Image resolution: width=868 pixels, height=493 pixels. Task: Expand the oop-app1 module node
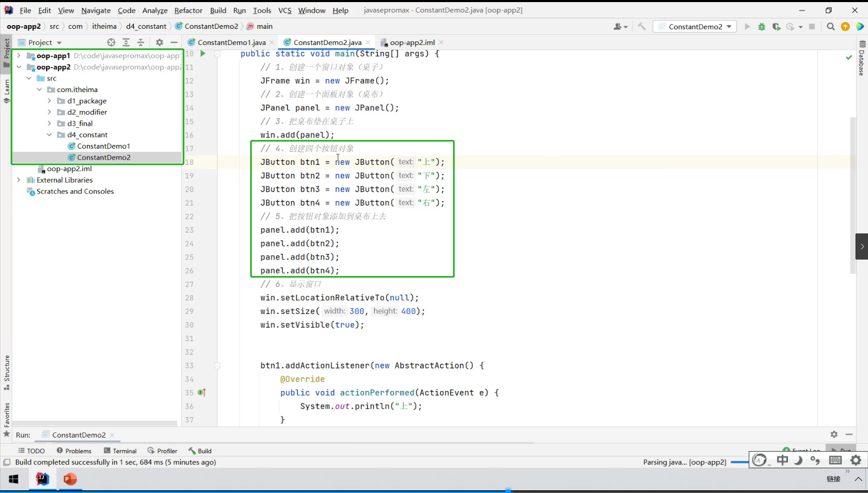coord(19,55)
